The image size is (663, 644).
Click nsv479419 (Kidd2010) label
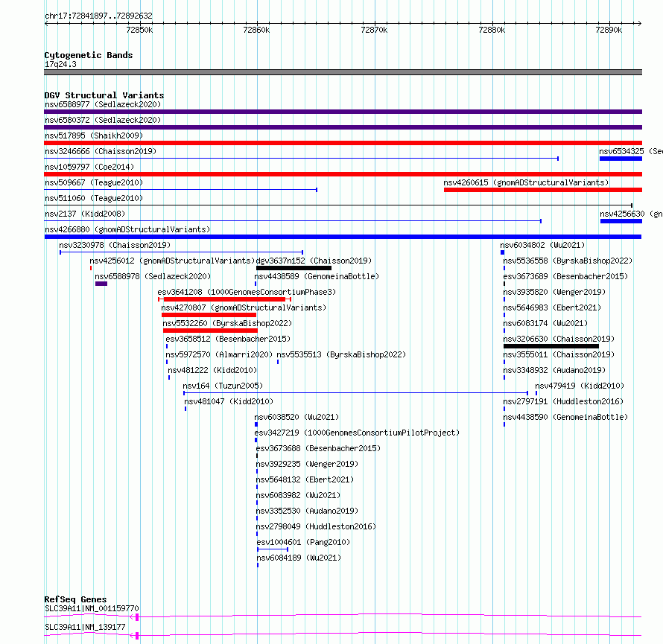[x=580, y=386]
